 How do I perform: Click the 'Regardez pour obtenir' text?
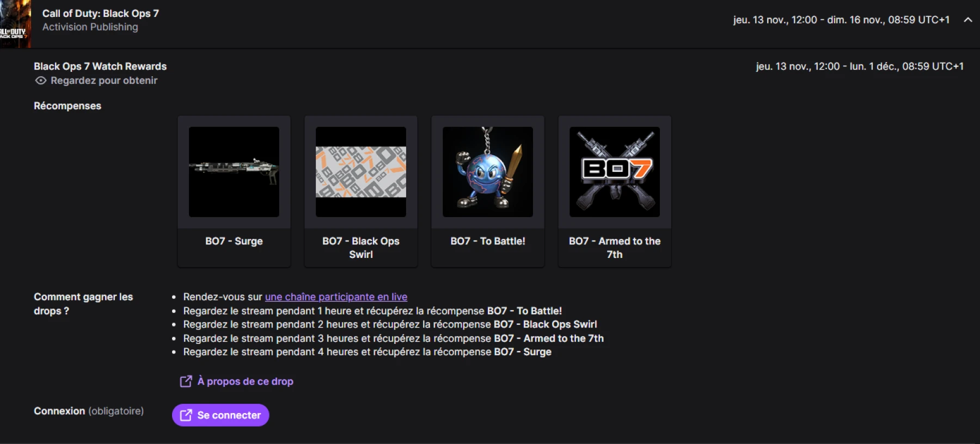point(104,81)
